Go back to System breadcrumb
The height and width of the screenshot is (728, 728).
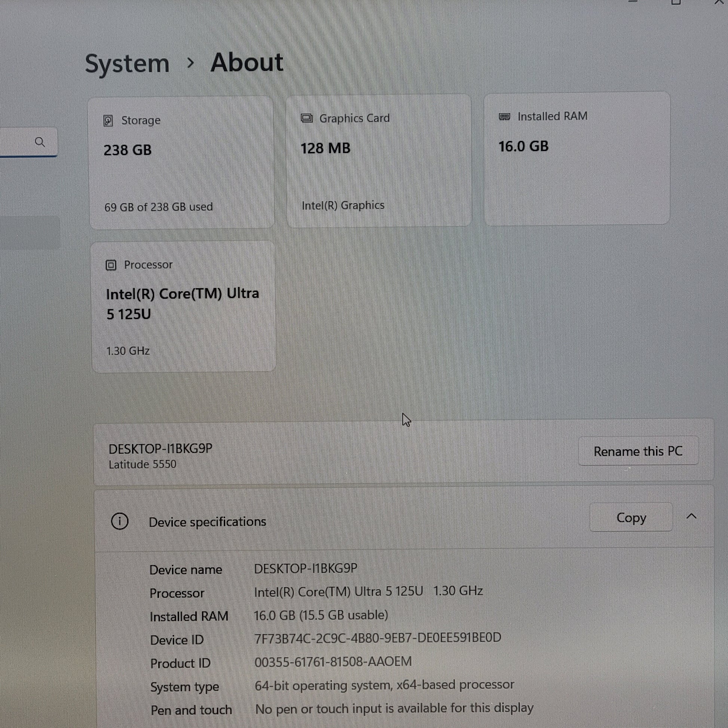pos(127,63)
